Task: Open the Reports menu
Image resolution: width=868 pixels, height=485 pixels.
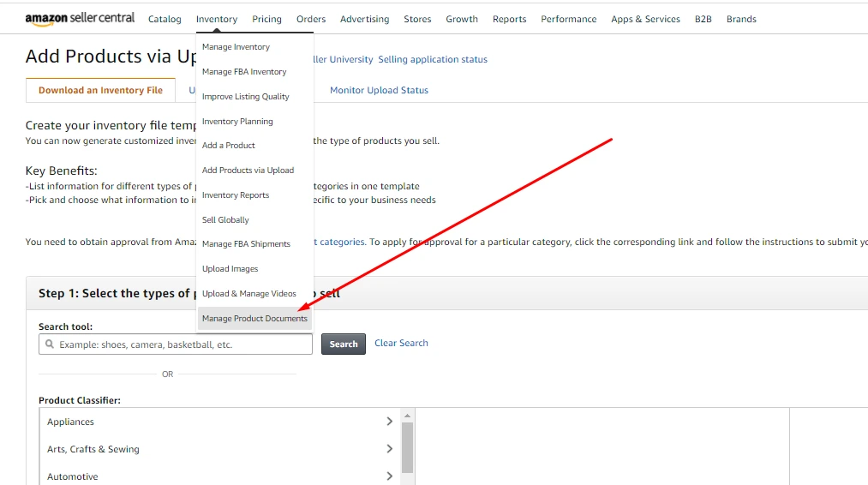Action: 509,19
